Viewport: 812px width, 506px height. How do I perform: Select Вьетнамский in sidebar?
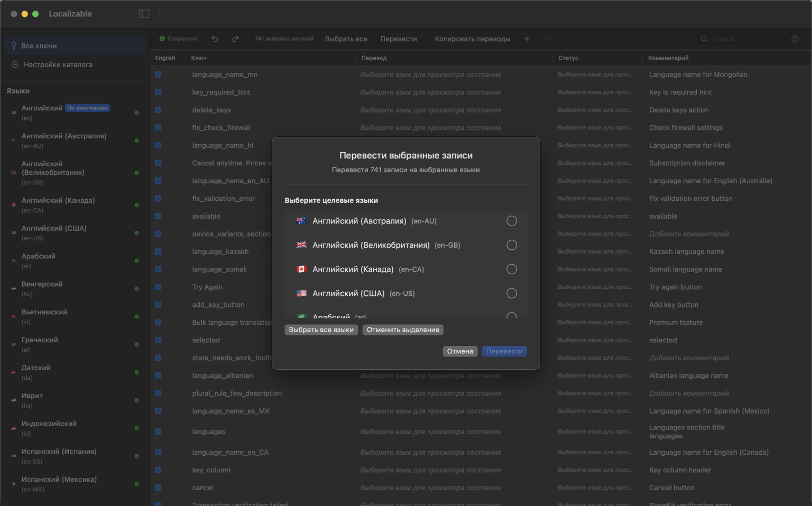click(x=75, y=316)
